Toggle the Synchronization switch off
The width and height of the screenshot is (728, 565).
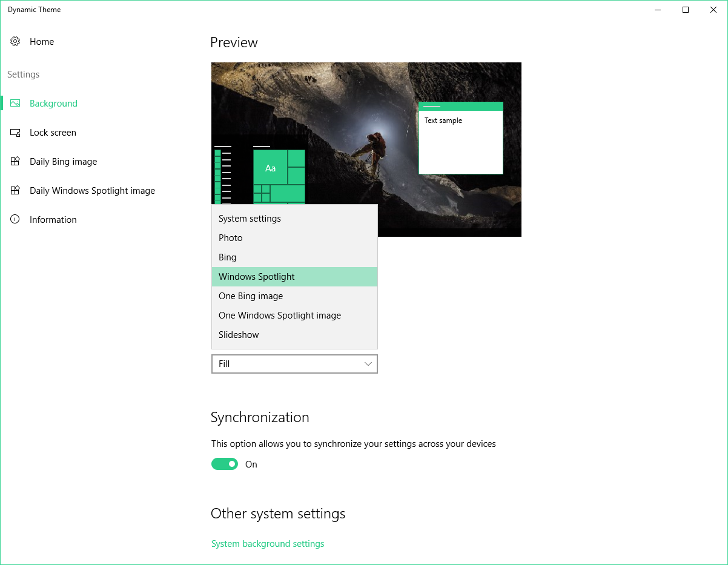point(224,464)
